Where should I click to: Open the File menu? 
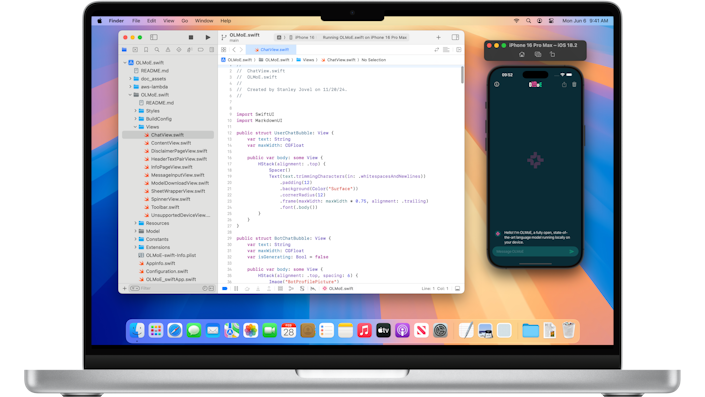tap(136, 21)
